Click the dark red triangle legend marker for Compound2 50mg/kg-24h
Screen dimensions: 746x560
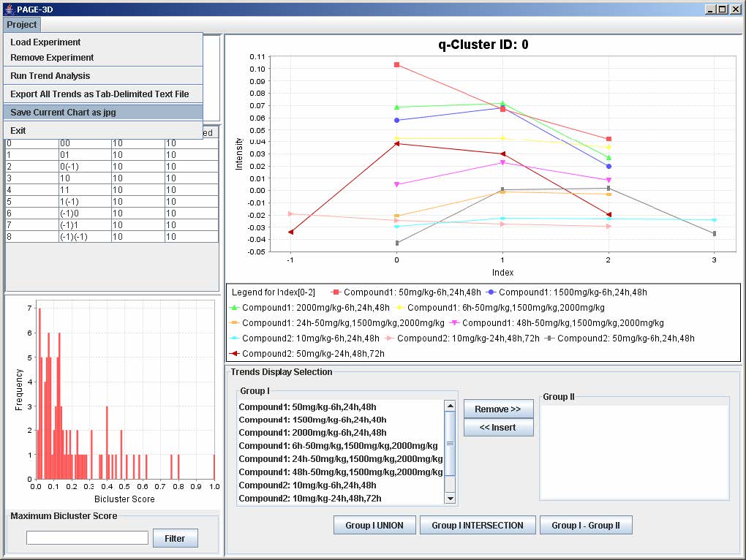coord(233,354)
